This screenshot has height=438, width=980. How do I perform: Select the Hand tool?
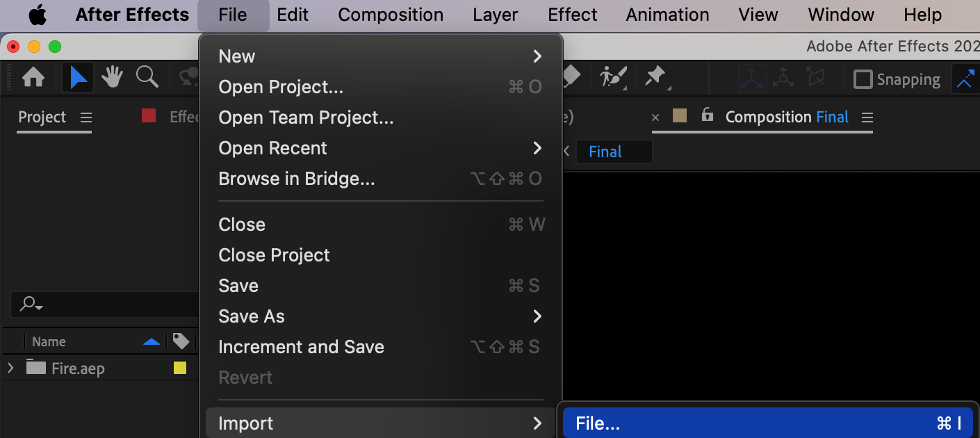pos(113,77)
